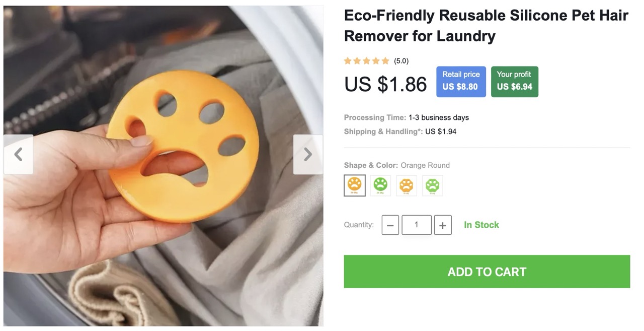This screenshot has width=644, height=331.
Task: Focus the quantity input field
Action: [416, 225]
